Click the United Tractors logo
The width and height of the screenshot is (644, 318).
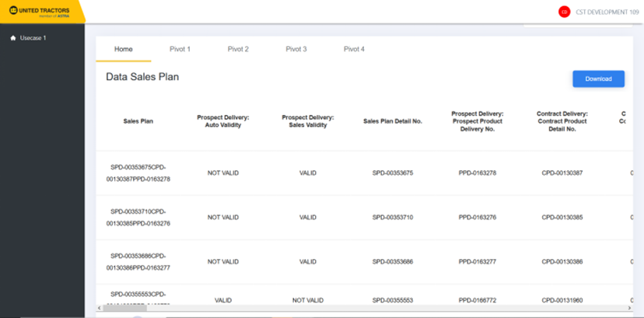point(40,12)
